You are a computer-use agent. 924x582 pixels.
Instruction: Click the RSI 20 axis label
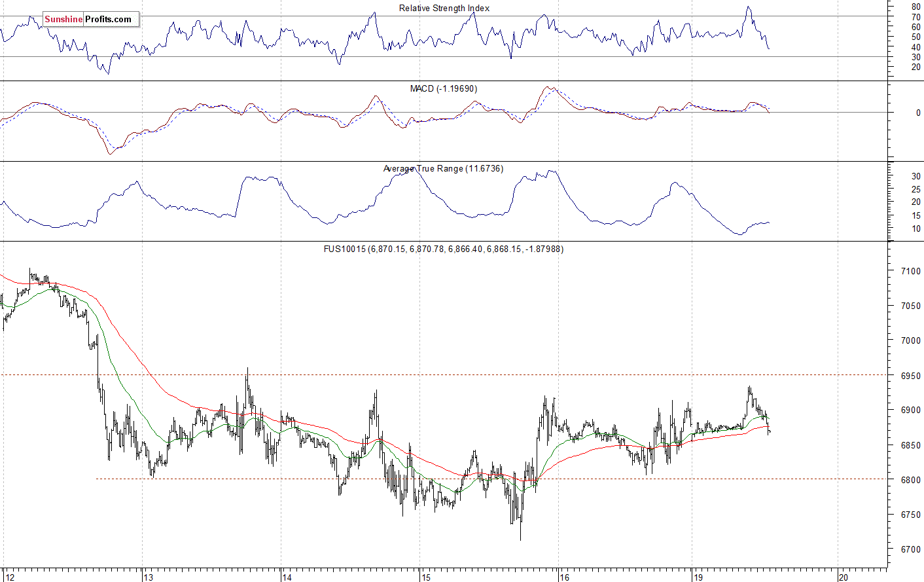[x=916, y=67]
